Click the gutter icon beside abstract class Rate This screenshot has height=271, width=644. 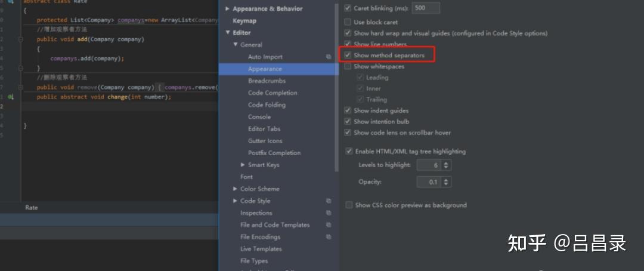coord(11,2)
